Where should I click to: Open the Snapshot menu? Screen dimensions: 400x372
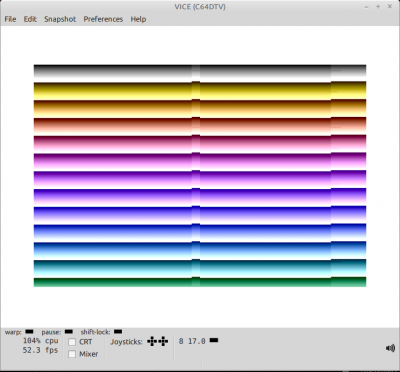60,19
